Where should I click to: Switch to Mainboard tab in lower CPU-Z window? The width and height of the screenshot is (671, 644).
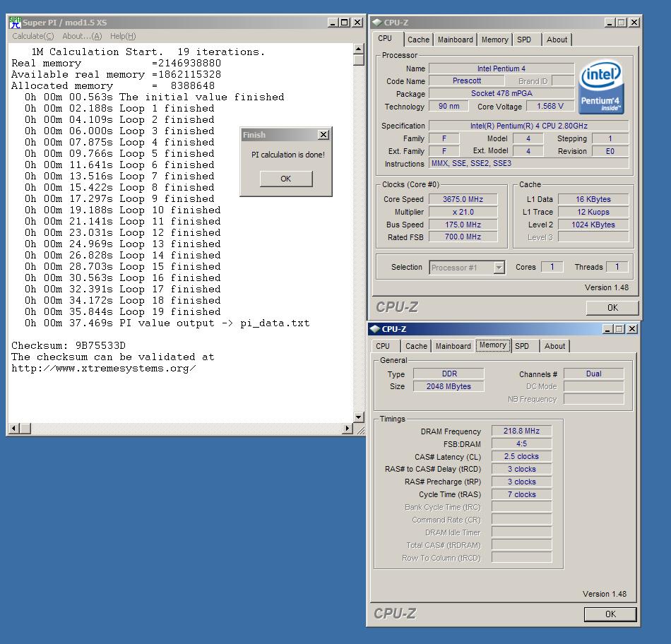tap(453, 346)
